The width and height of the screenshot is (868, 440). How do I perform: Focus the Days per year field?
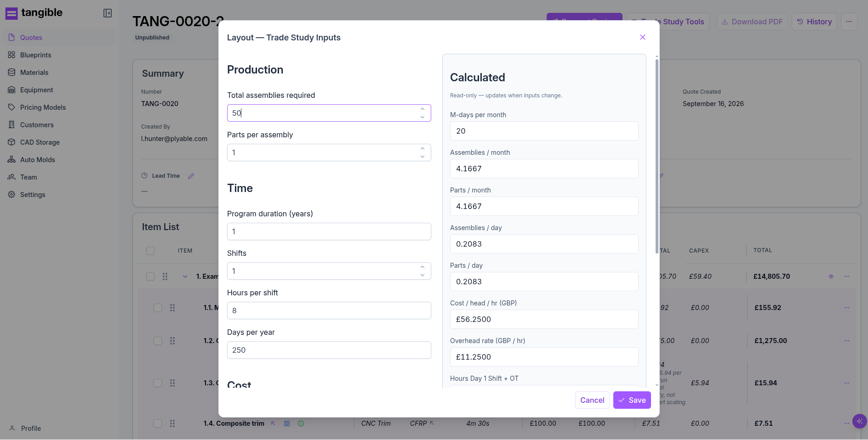(x=329, y=350)
